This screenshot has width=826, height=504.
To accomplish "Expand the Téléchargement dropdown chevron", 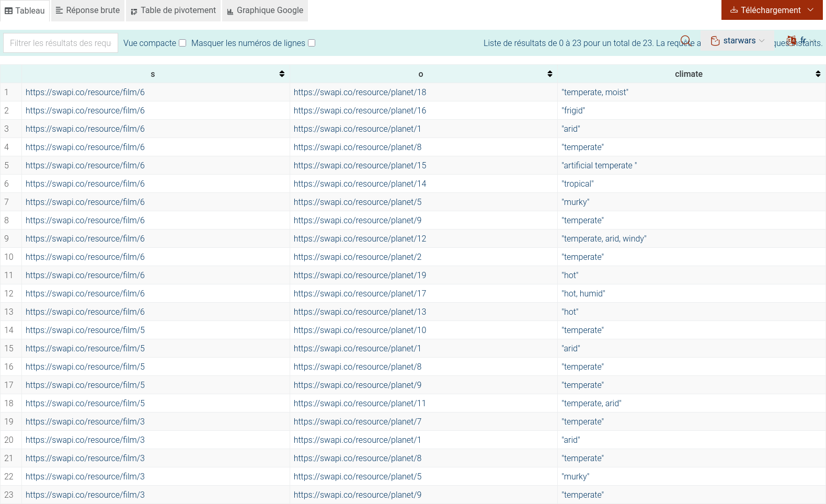I will point(810,10).
